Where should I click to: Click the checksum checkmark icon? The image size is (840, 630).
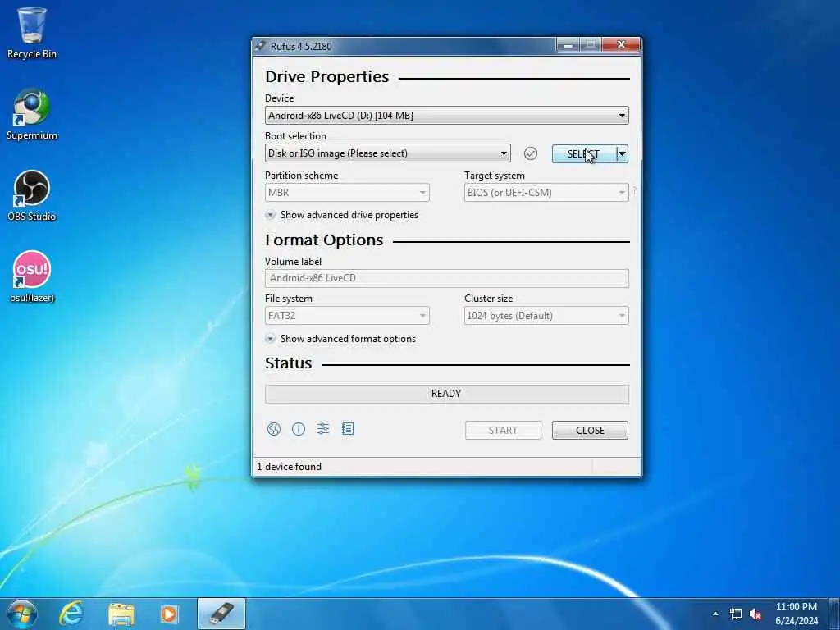point(531,153)
